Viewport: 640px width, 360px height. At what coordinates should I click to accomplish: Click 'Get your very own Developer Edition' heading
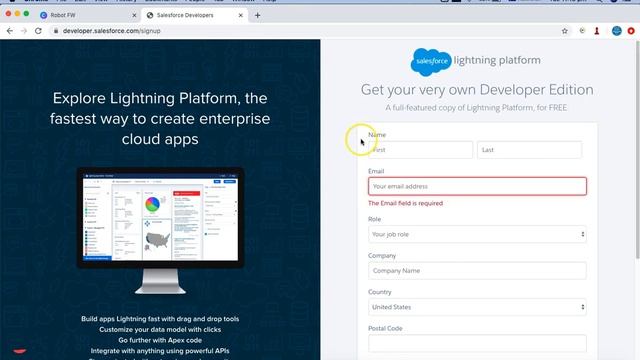[x=477, y=90]
